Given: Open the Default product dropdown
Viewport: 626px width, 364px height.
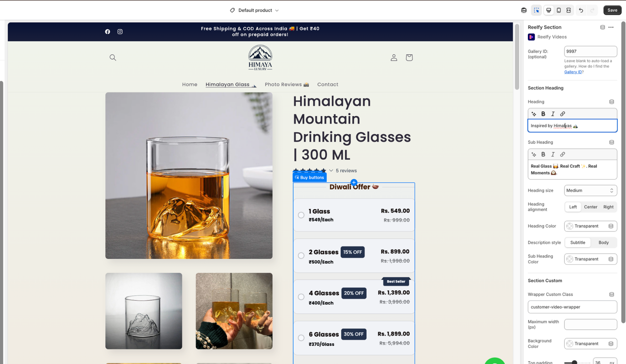Looking at the screenshot, I should 255,10.
